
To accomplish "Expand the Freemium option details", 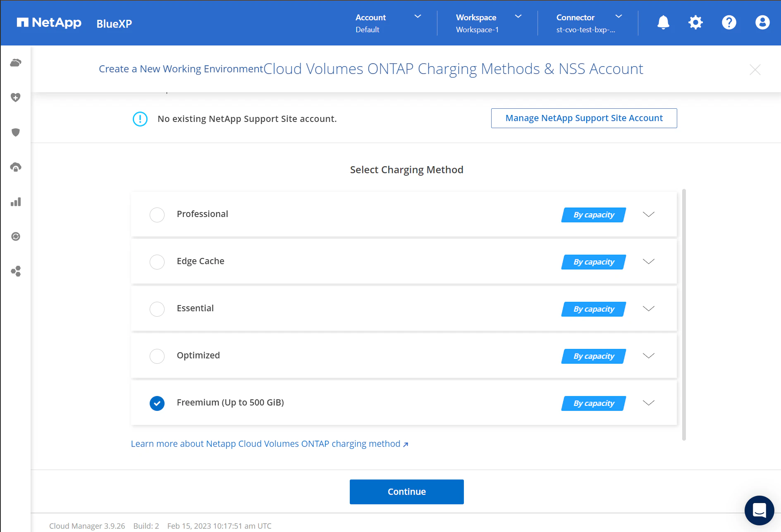I will [x=649, y=403].
